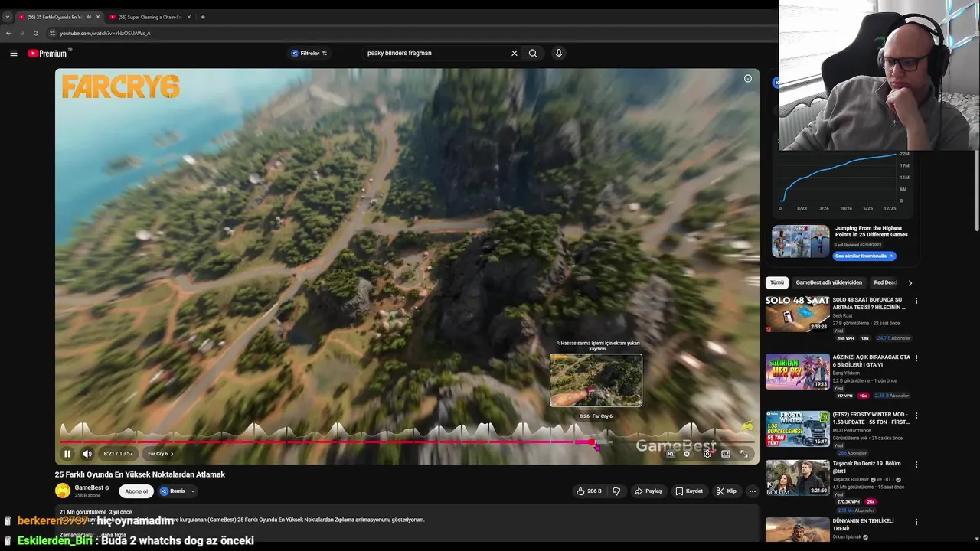Select the Tümü filter chip

coord(777,282)
